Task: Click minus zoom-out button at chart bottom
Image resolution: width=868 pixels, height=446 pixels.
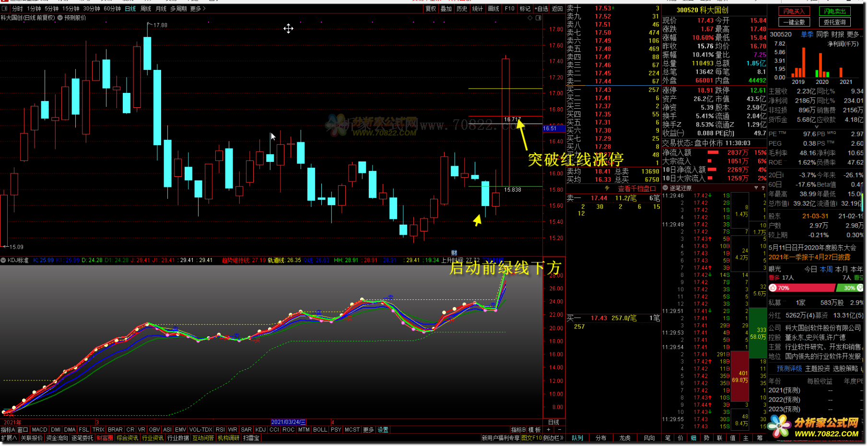Action: pos(559,430)
